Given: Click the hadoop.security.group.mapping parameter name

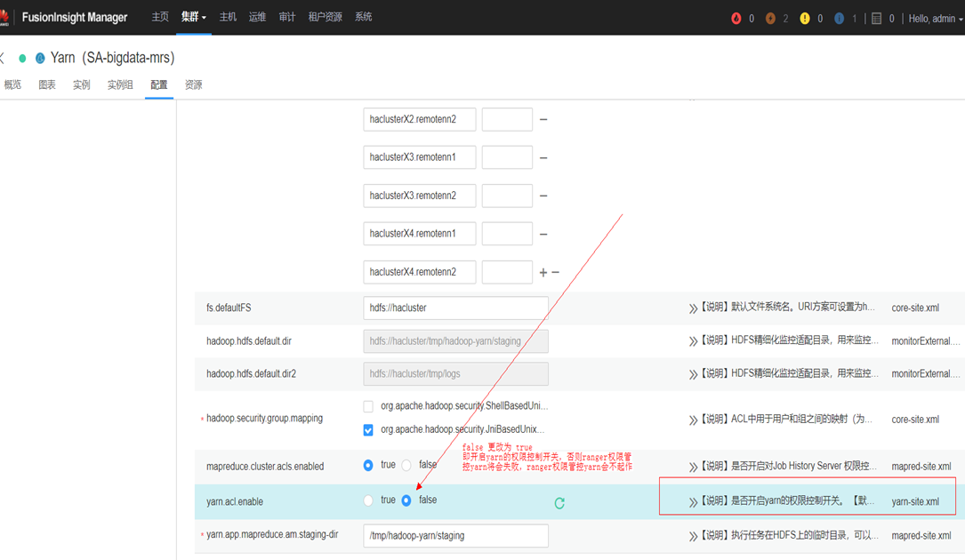Looking at the screenshot, I should click(265, 419).
